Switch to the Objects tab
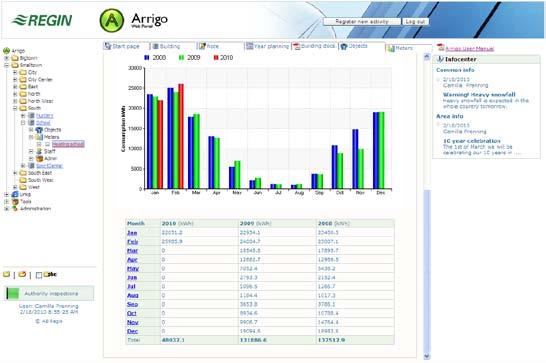This screenshot has height=363, width=546. click(358, 46)
